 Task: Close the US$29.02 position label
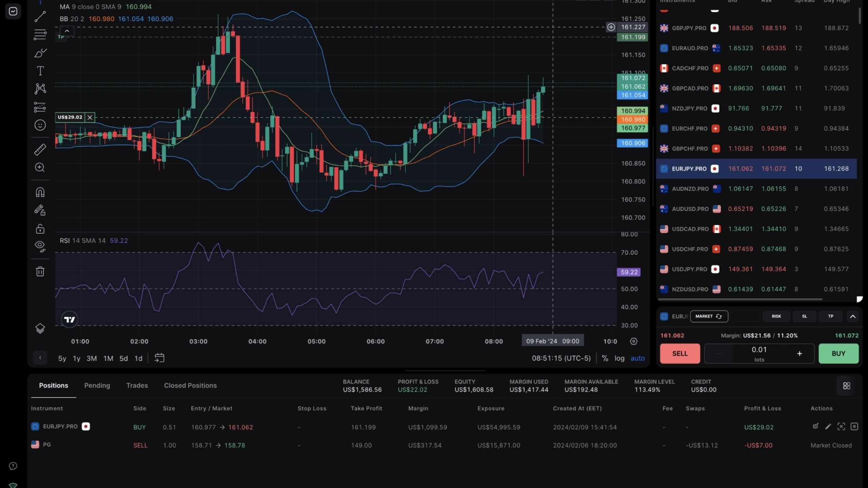pyautogui.click(x=90, y=117)
